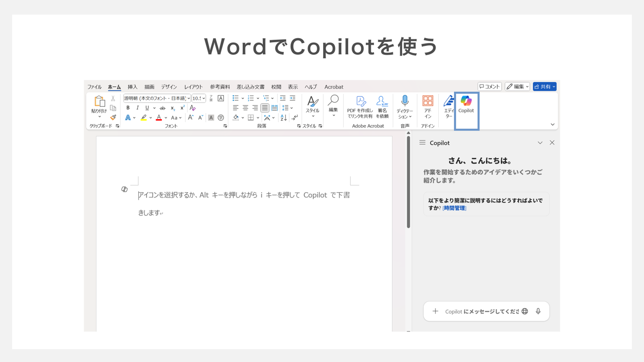Viewport: 644px width, 362px height.
Task: Collapse the ribbon with chevron
Action: [553, 125]
